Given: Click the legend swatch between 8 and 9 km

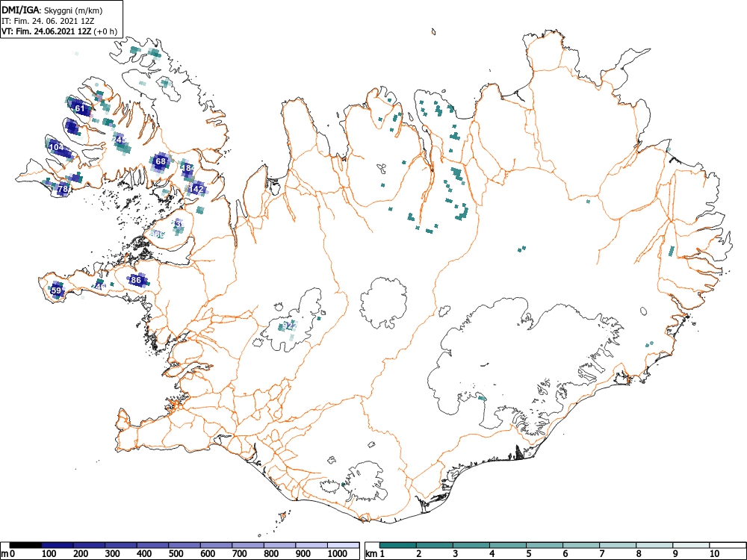Looking at the screenshot, I should pos(654,545).
